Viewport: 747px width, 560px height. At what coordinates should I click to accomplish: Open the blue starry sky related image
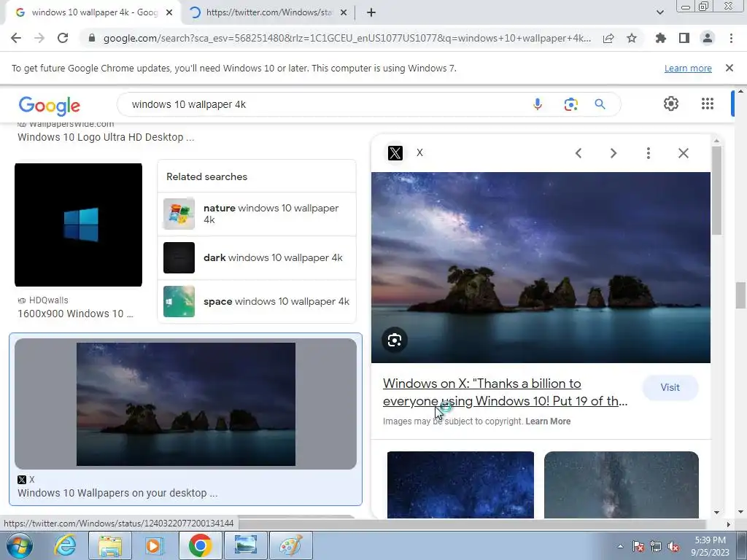click(460, 485)
